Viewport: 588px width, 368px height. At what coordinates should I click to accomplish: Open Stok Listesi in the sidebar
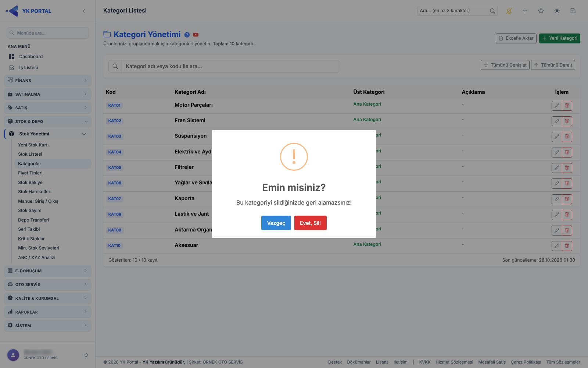[x=30, y=154]
